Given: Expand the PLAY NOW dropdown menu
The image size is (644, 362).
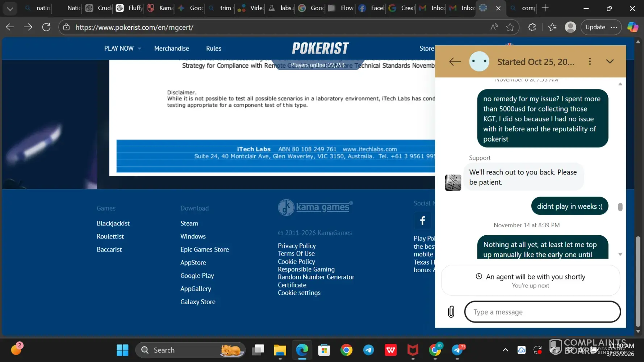Looking at the screenshot, I should [x=122, y=49].
